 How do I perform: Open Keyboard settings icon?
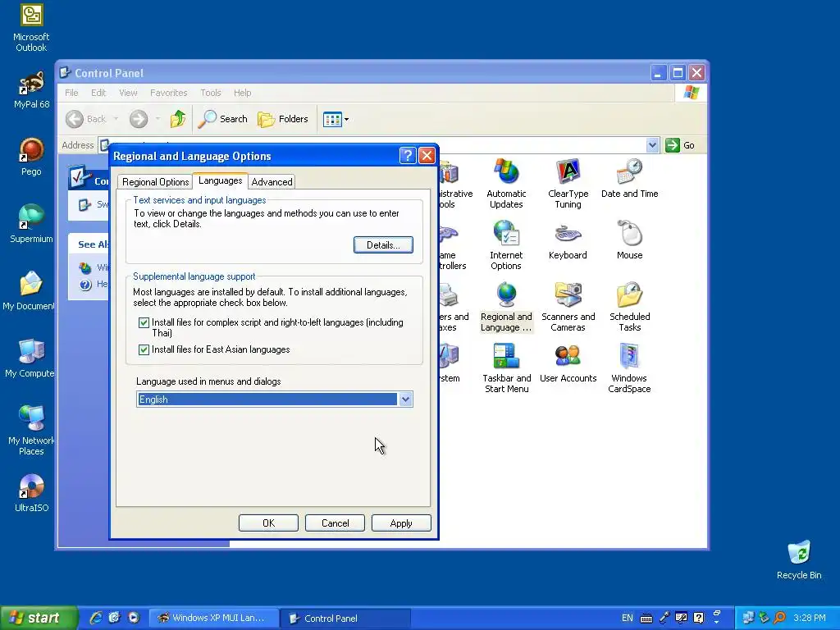[568, 240]
